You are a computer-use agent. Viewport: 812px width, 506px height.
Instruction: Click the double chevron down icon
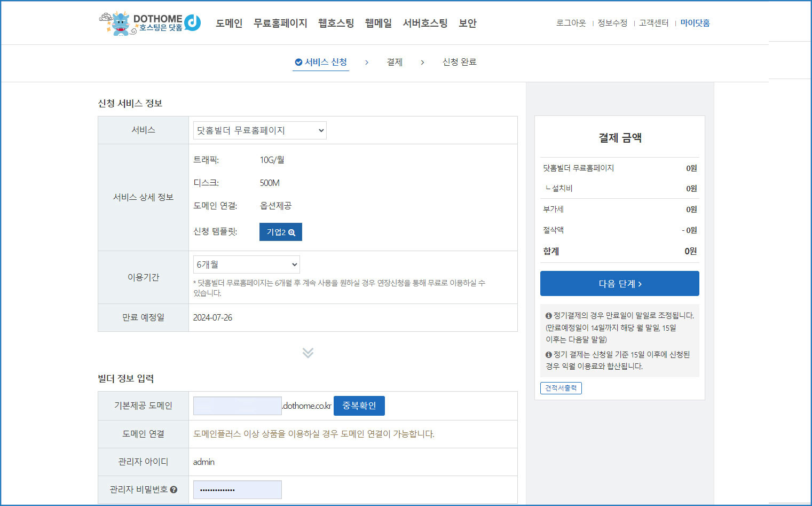point(308,353)
